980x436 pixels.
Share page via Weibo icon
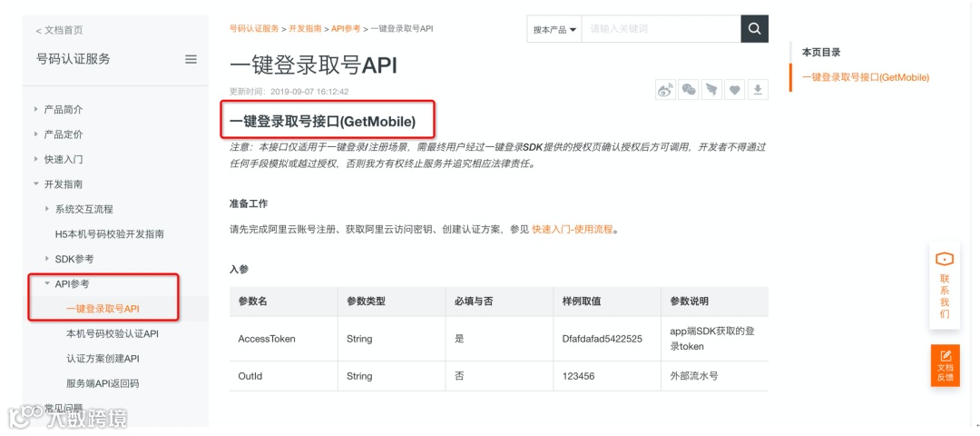[x=666, y=90]
